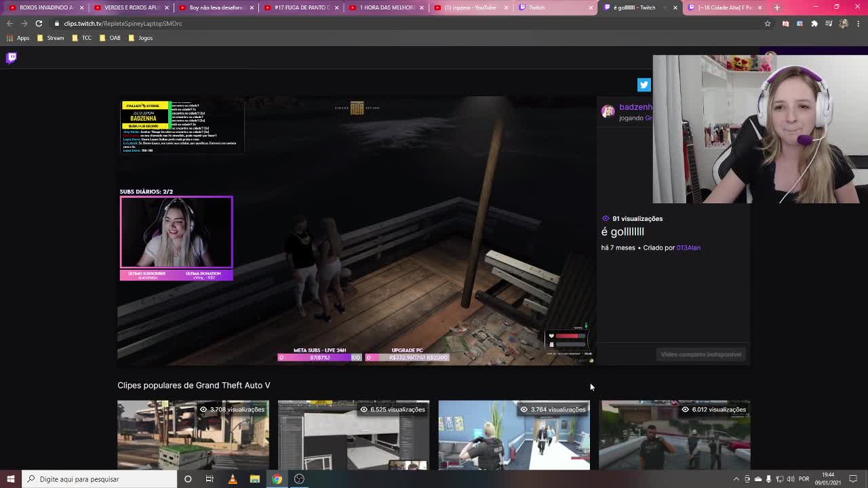Image resolution: width=868 pixels, height=488 pixels.
Task: Open the clip thumbnail with 3.708 visualizações
Action: click(193, 434)
